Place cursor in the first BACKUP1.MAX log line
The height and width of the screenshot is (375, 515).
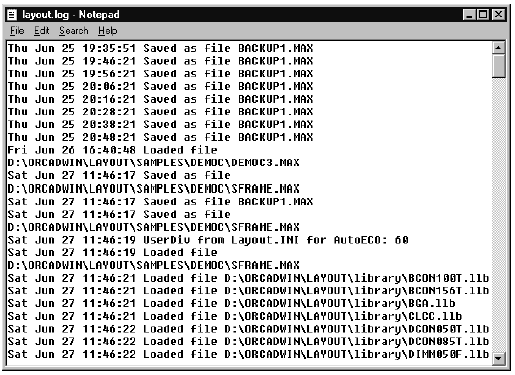click(x=160, y=48)
